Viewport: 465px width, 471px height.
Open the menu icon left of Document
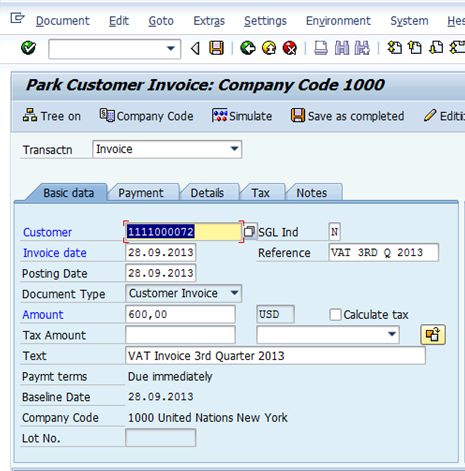pyautogui.click(x=17, y=18)
